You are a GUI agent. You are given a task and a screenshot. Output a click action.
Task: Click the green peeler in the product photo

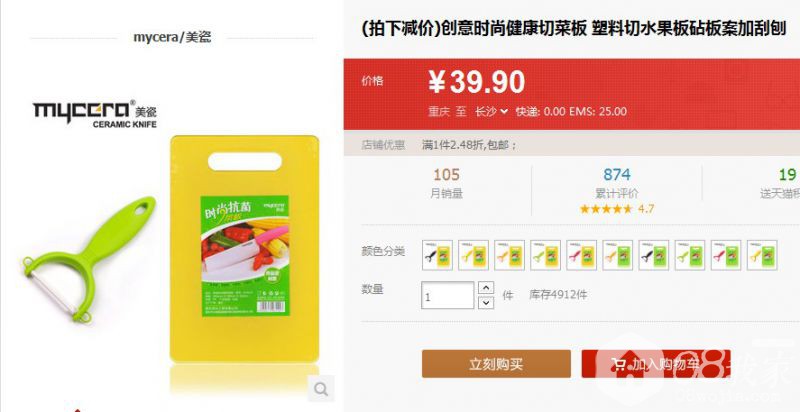coord(88,259)
